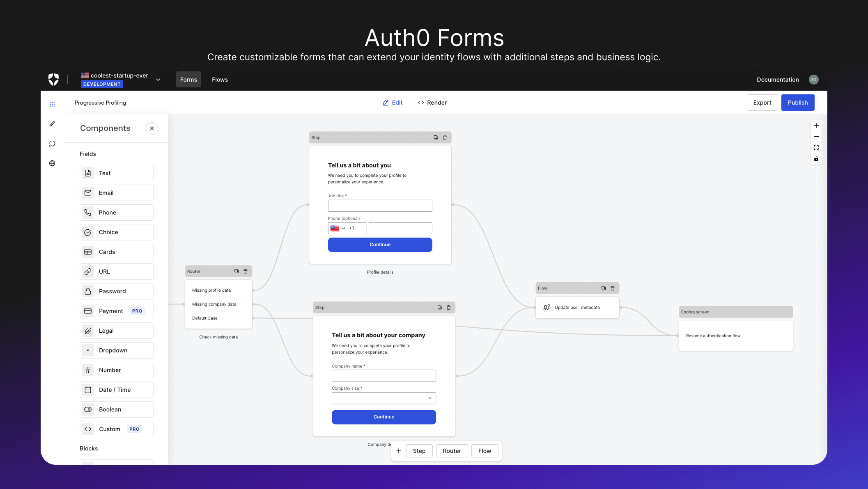Open the chat bubble icon in sidebar

52,144
